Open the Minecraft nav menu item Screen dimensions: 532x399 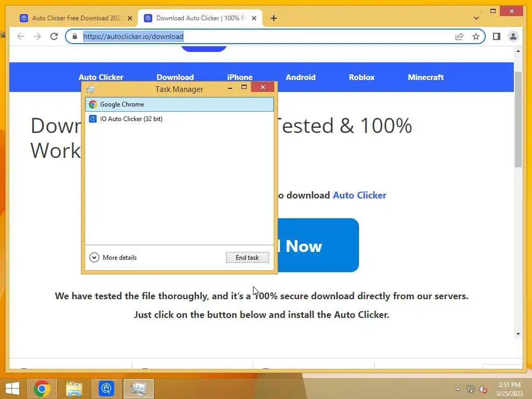426,77
